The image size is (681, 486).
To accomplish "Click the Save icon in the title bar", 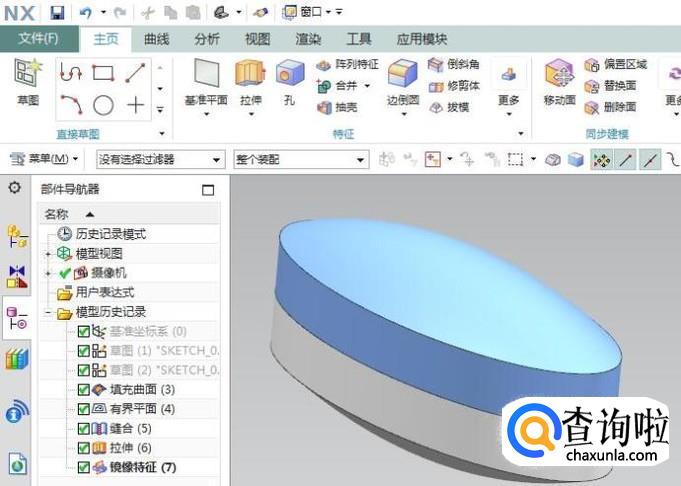I will [57, 13].
